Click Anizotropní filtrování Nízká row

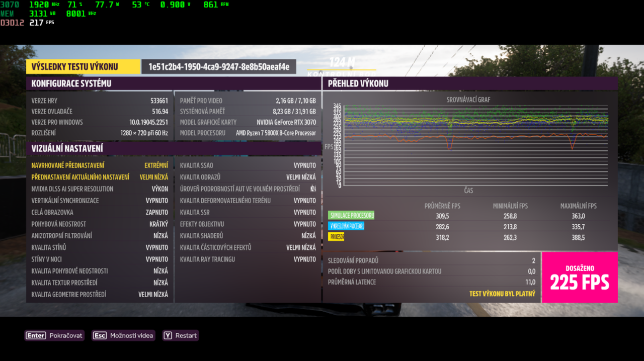pyautogui.click(x=100, y=236)
